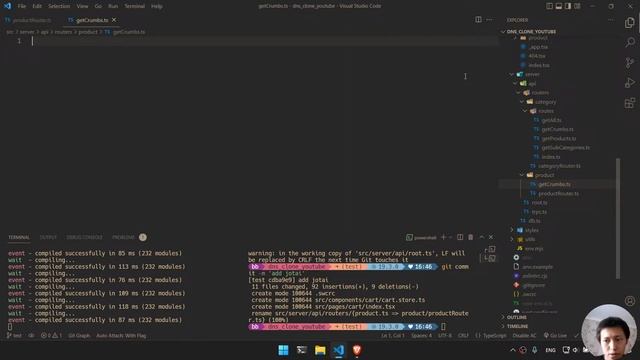Switch to the productRouter.ts editor tab
640x360 pixels.
click(29, 20)
